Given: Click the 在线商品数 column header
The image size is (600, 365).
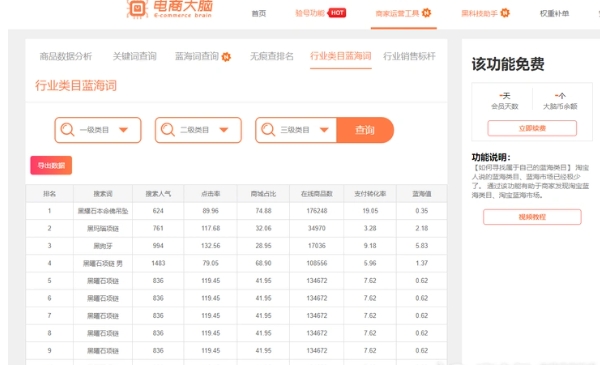Looking at the screenshot, I should pyautogui.click(x=317, y=194).
